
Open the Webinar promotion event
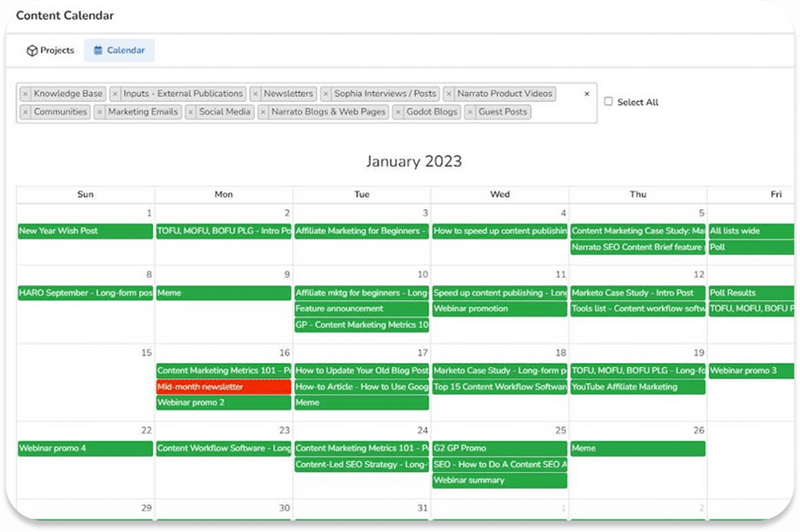click(x=500, y=309)
